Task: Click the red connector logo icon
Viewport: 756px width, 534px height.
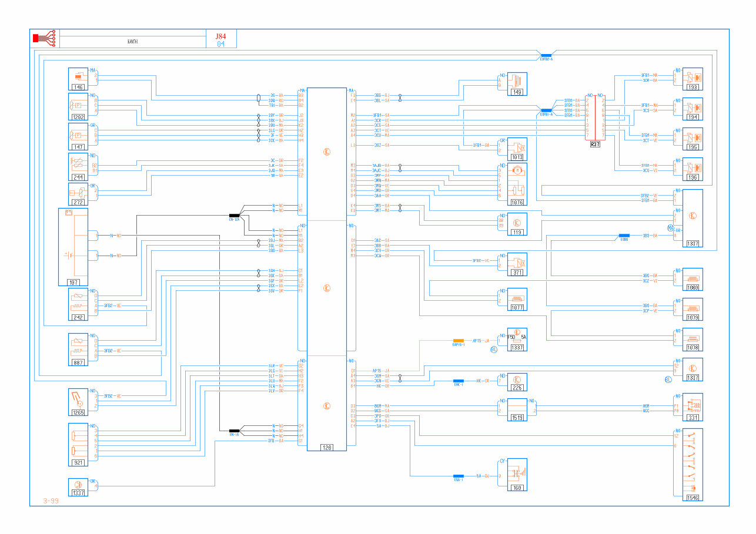Action: click(45, 38)
